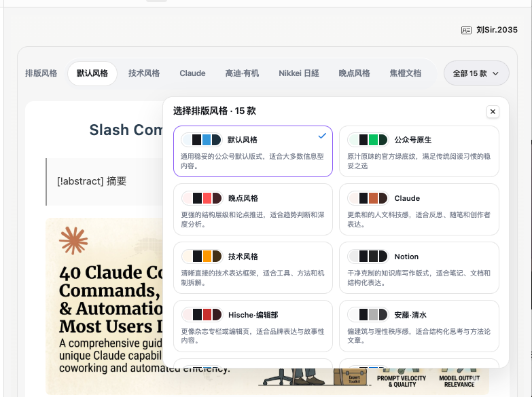Click the 40 Claude Commands cover headline

(x=111, y=299)
